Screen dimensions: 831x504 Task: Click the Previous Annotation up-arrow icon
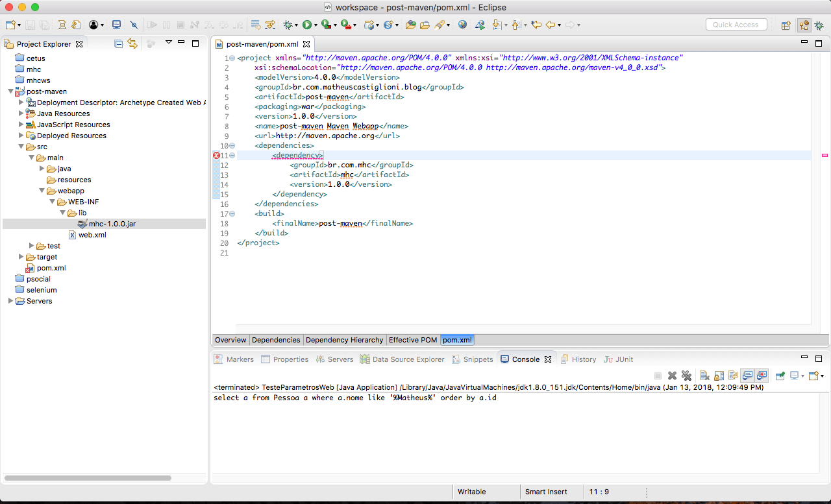click(x=516, y=25)
